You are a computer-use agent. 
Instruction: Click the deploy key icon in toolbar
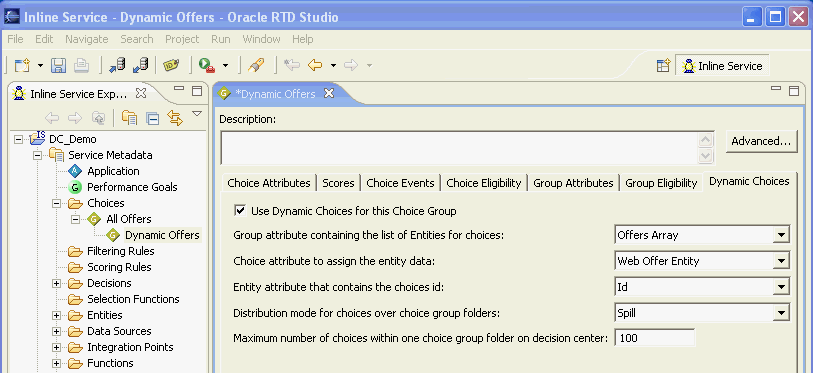254,65
